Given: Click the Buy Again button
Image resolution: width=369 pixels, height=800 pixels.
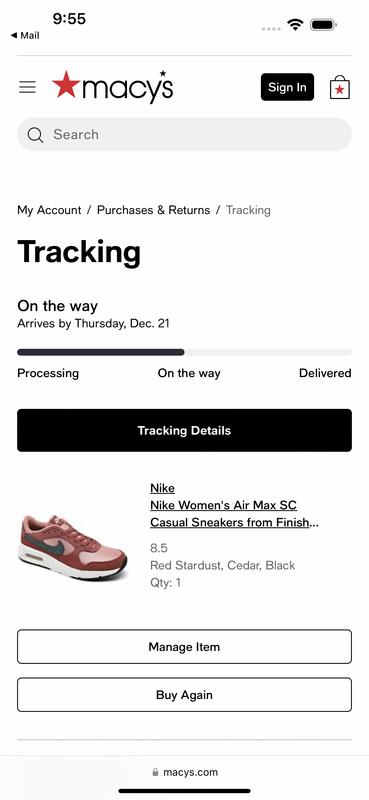Looking at the screenshot, I should (x=184, y=694).
